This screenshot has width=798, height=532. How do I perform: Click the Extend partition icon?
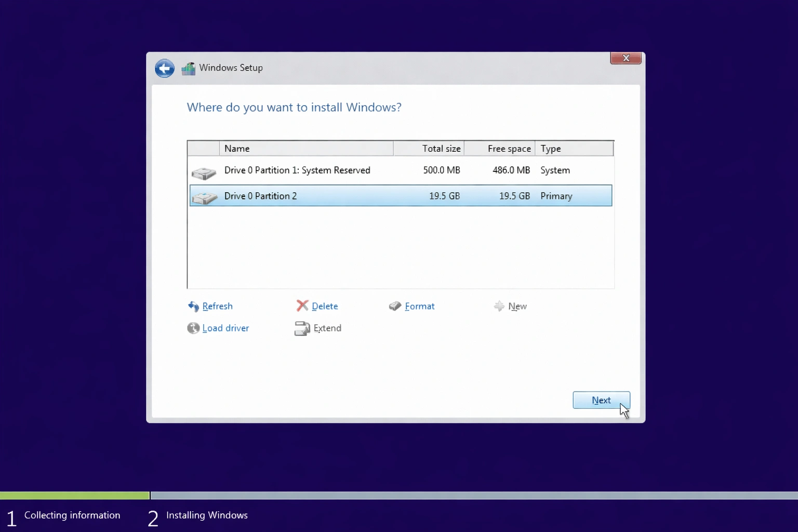coord(303,328)
